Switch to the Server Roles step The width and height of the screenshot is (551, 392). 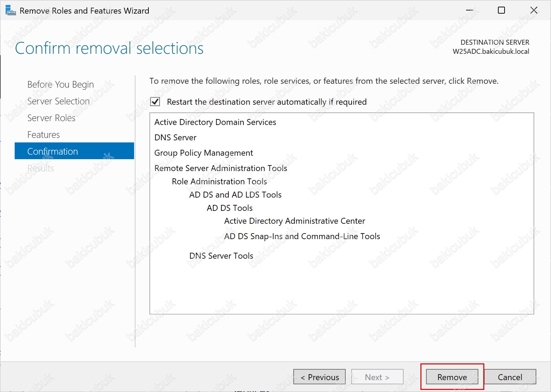click(51, 118)
